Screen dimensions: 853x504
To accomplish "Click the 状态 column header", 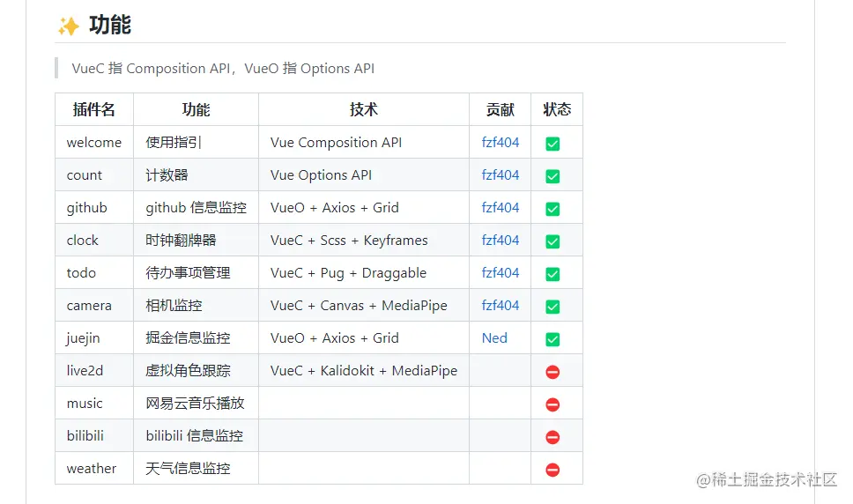I will tap(557, 109).
